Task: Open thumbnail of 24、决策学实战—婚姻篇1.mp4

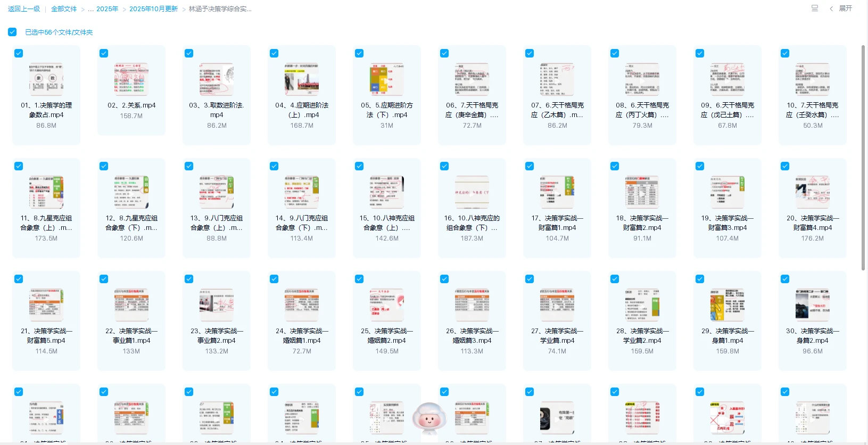Action: click(302, 305)
